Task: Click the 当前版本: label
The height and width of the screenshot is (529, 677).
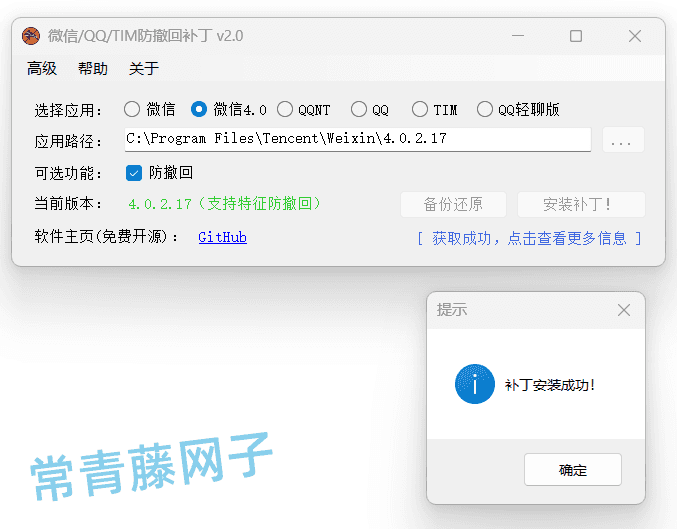Action: tap(68, 203)
